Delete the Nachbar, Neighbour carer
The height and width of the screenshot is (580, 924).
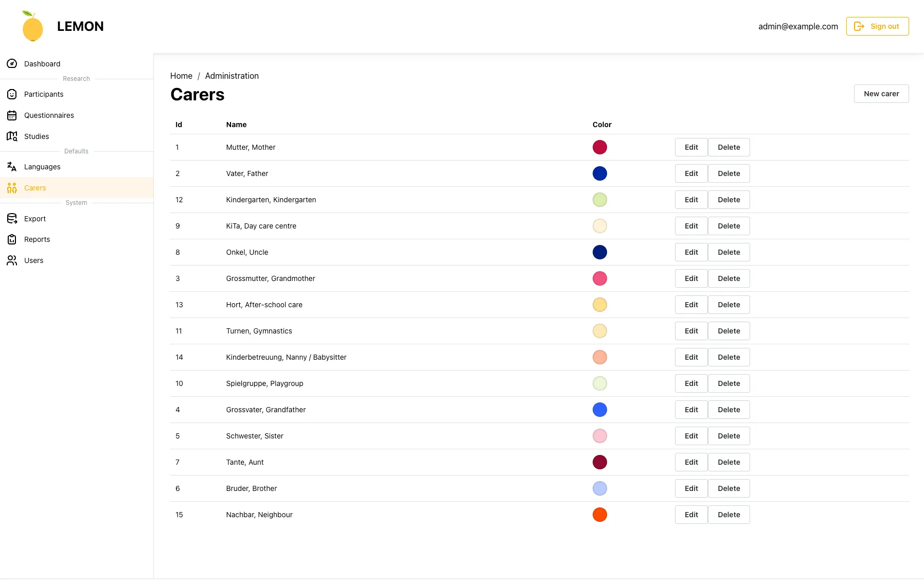tap(728, 514)
